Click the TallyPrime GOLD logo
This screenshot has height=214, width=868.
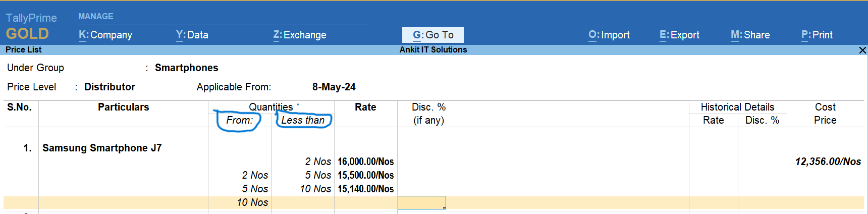[30, 27]
